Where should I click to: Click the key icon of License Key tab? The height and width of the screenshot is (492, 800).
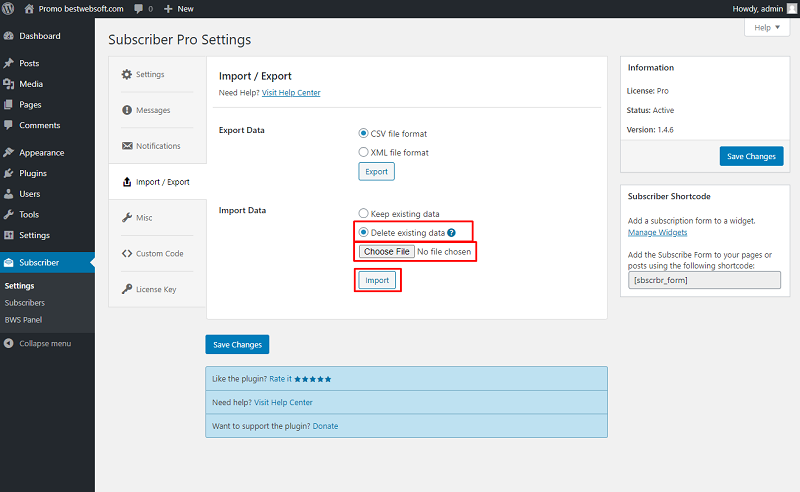click(127, 289)
